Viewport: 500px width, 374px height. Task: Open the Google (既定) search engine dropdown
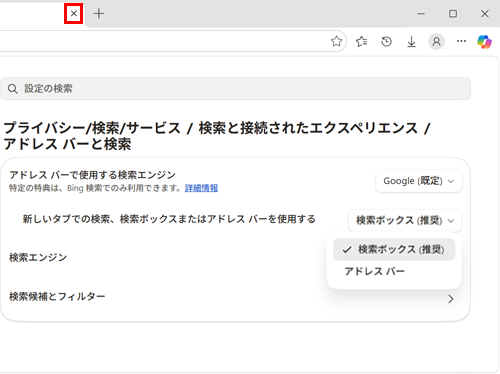point(419,181)
